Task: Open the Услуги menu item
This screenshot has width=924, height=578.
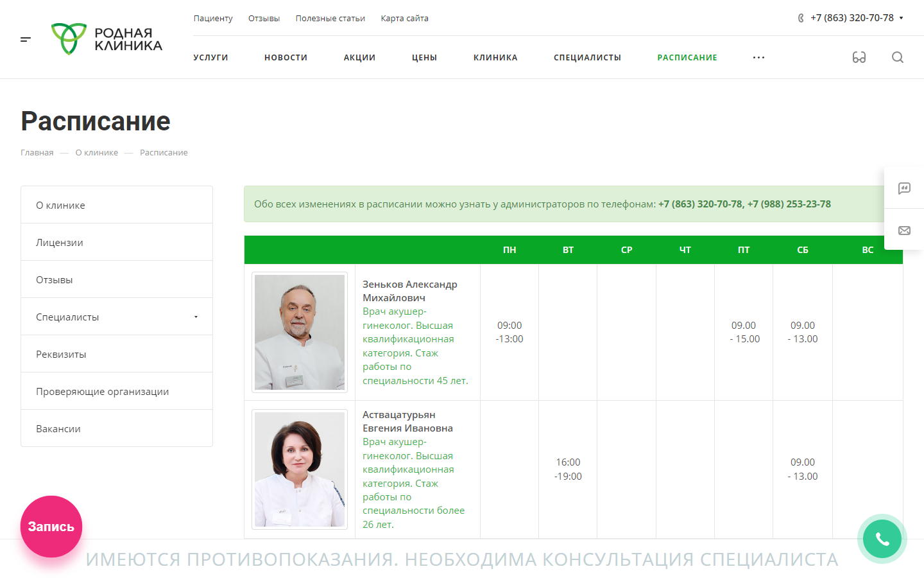Action: pos(210,58)
